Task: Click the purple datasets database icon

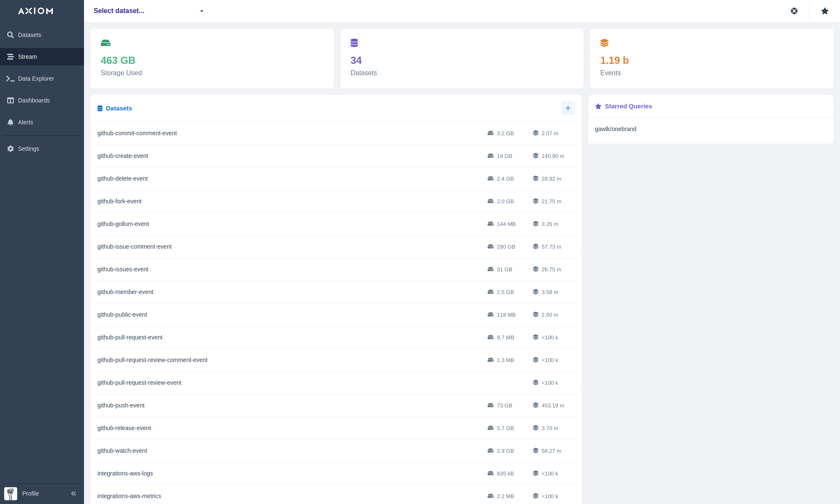Action: (x=354, y=43)
